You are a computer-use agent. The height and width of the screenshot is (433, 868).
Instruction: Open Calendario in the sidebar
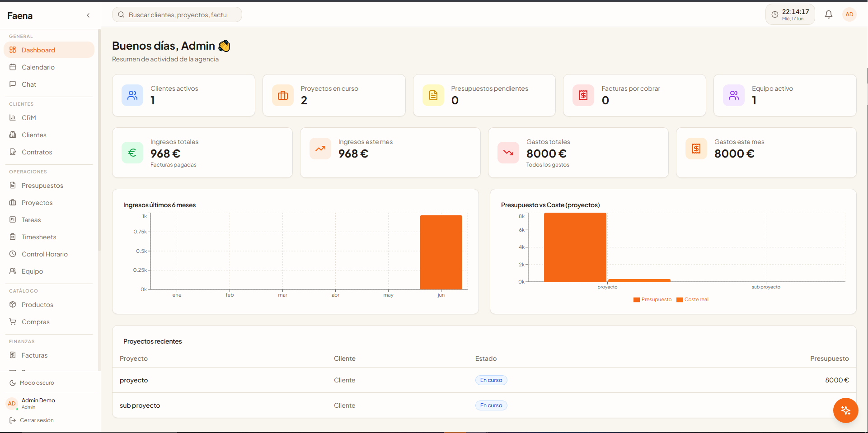click(x=49, y=67)
